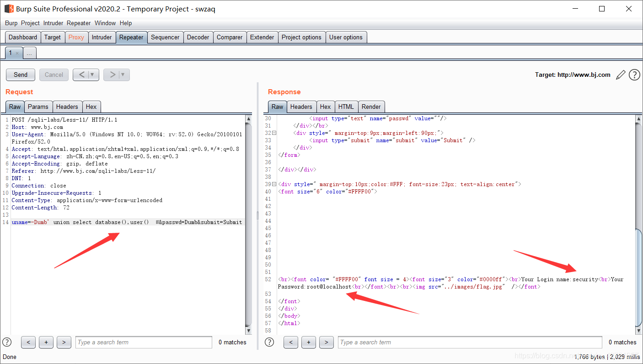Click the Target: http://www.bj.com label
The height and width of the screenshot is (364, 643).
(573, 75)
